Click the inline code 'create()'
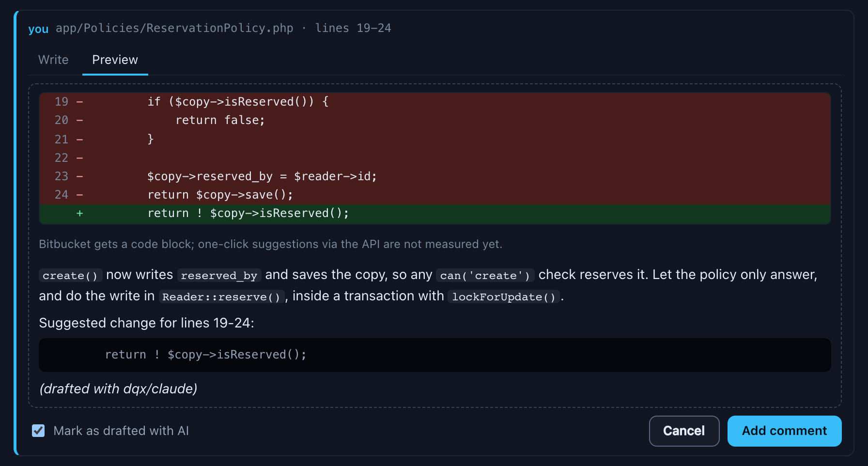Viewport: 868px width, 466px height. (70, 275)
